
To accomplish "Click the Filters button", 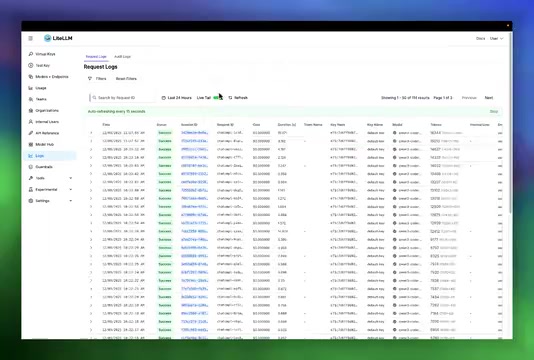I will [x=97, y=79].
